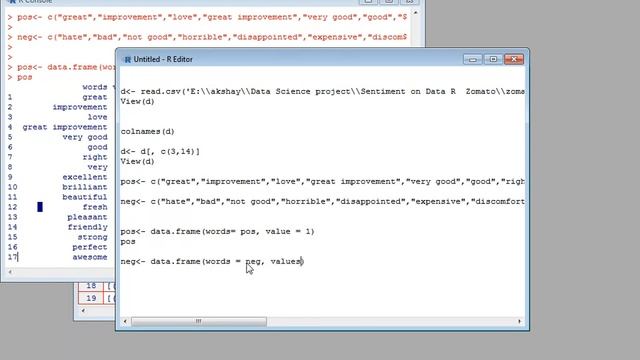Viewport: 640px width, 360px height.
Task: Click the pos<- data.frame line in editor
Action: pos(218,231)
